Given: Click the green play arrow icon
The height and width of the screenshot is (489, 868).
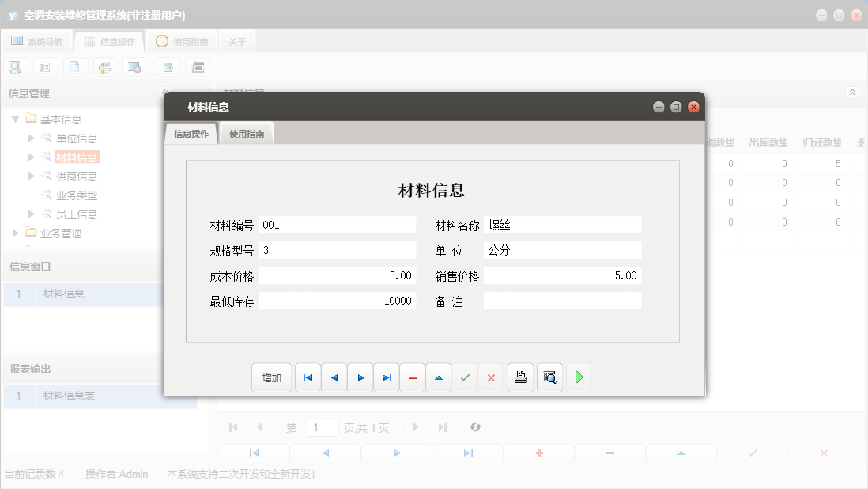Looking at the screenshot, I should coord(579,378).
